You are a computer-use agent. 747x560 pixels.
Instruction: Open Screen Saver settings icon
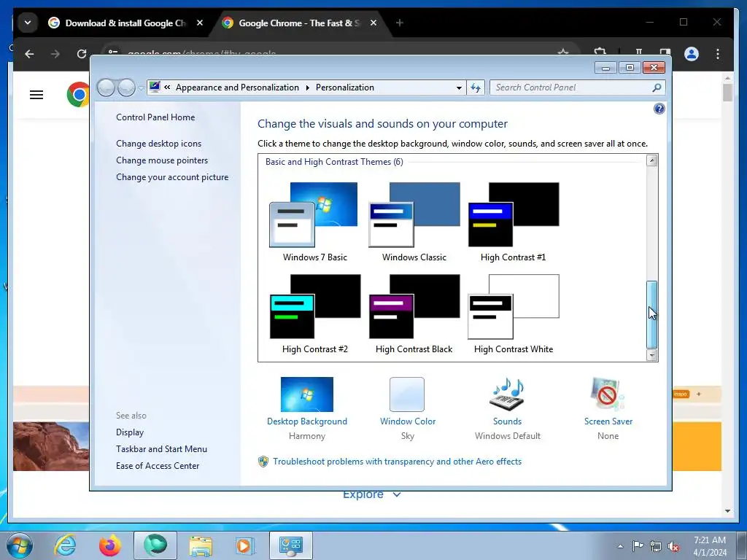(x=608, y=394)
